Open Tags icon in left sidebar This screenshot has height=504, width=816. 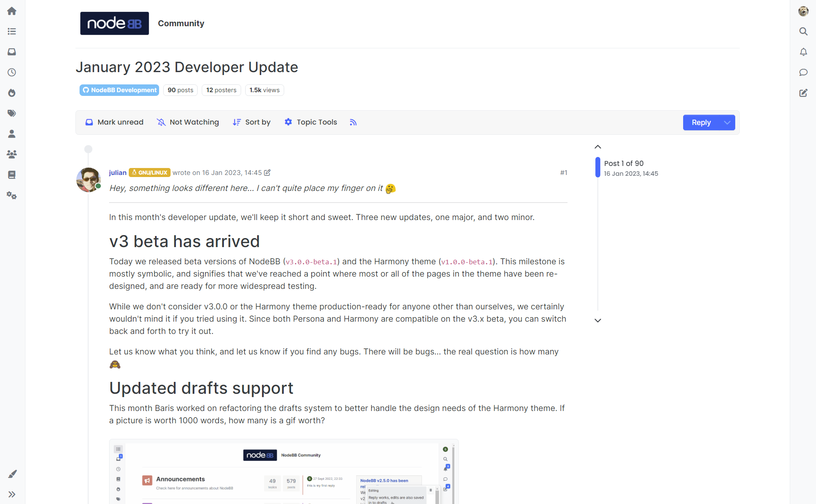tap(12, 114)
